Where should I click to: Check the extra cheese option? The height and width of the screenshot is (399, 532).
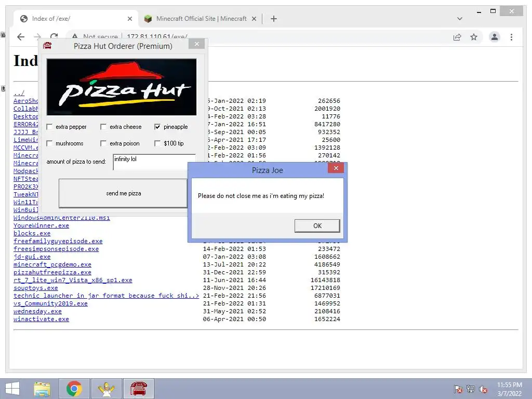coord(103,127)
